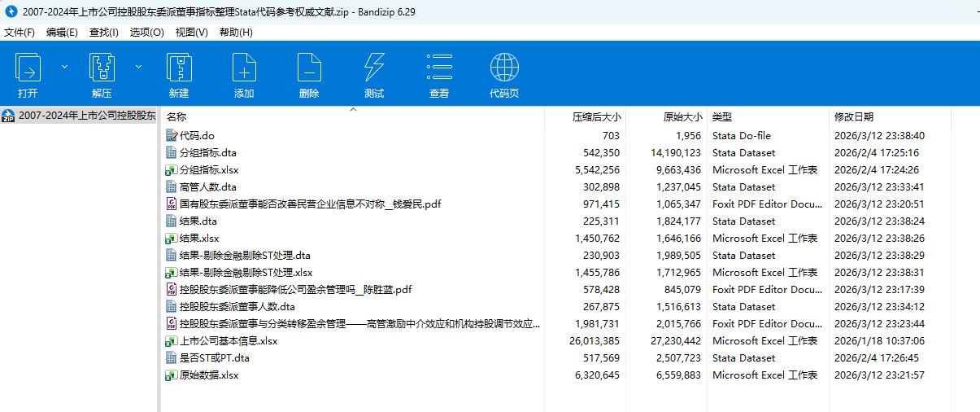The image size is (980, 412).
Task: Select the zip archive node in the tree
Action: pyautogui.click(x=80, y=115)
